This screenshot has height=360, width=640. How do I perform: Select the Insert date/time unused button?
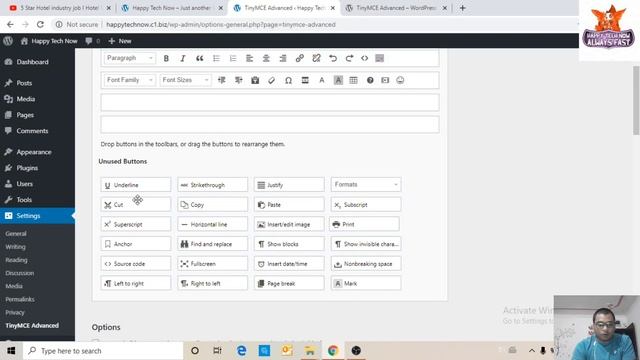(x=289, y=264)
